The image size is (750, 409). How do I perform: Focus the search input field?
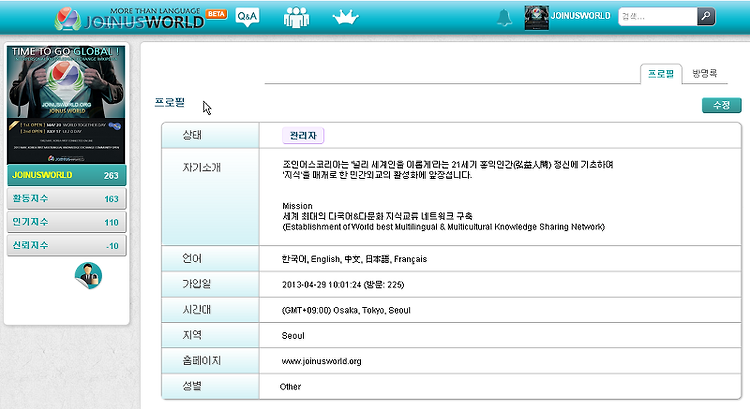(658, 16)
